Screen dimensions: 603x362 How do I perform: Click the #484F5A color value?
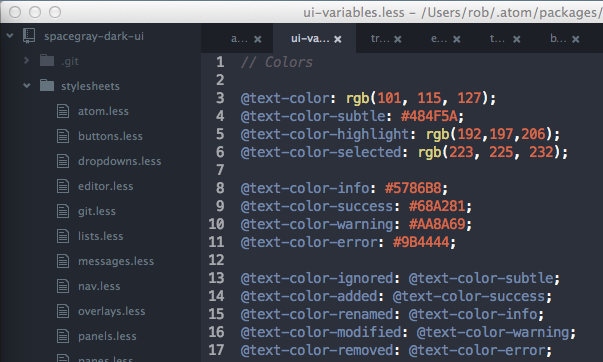429,116
